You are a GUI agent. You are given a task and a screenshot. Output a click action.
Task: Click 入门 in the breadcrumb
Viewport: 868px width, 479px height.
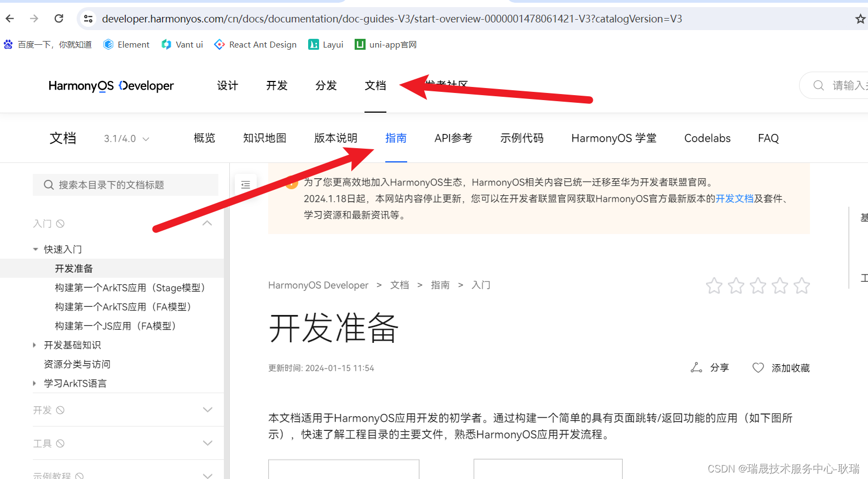(481, 285)
